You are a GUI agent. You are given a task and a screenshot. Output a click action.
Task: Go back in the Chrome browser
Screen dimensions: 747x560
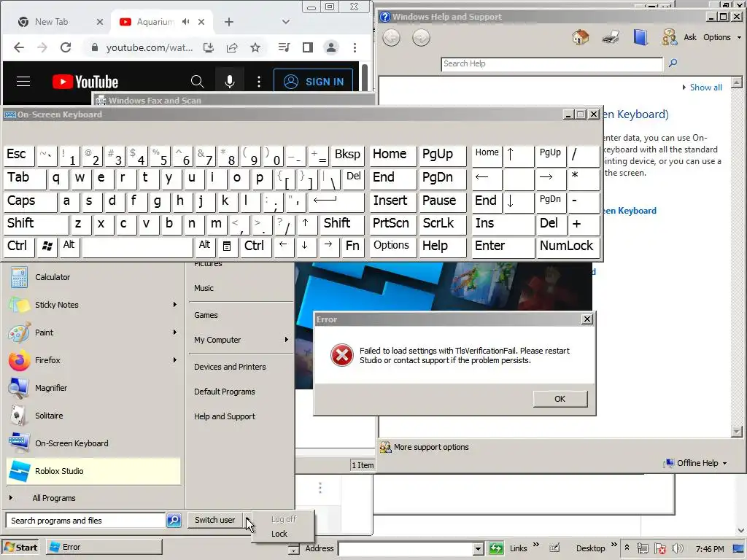(18, 47)
